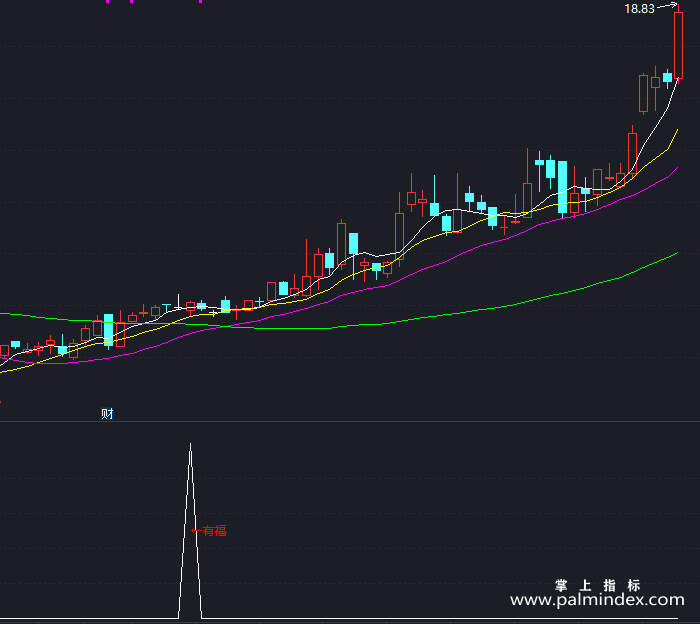Click the 18.83 high price label

pos(639,9)
